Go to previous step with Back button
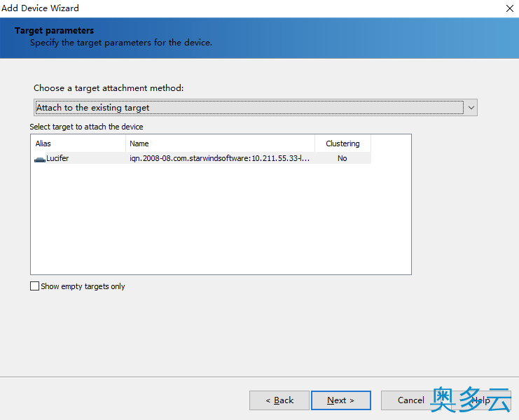The image size is (519, 420). click(279, 400)
